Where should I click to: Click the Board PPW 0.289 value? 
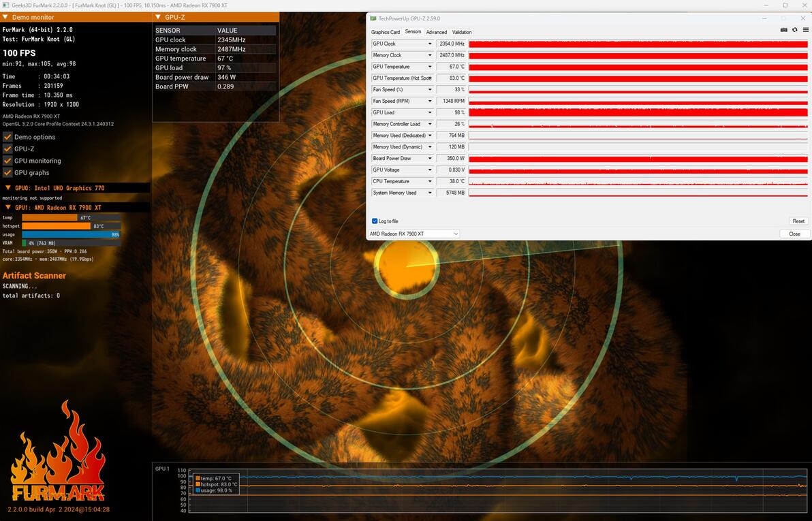pos(225,86)
